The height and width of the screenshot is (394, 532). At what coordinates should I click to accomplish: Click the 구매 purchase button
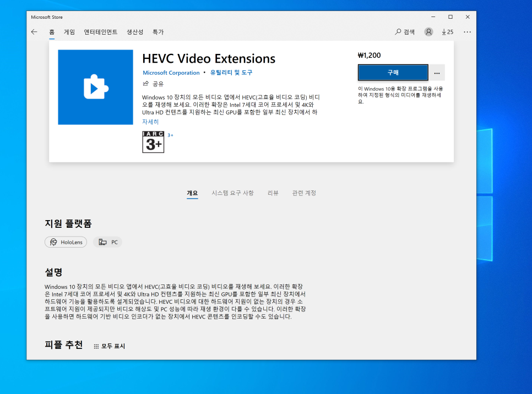(393, 73)
